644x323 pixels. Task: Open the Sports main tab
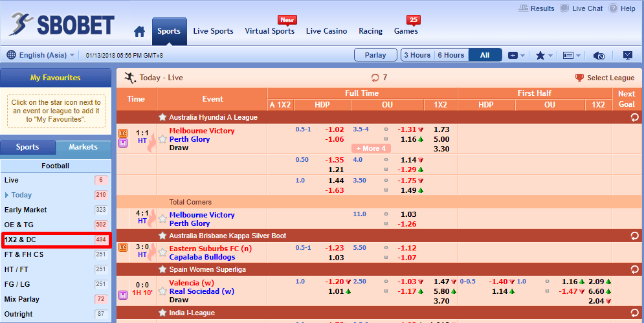[x=169, y=31]
